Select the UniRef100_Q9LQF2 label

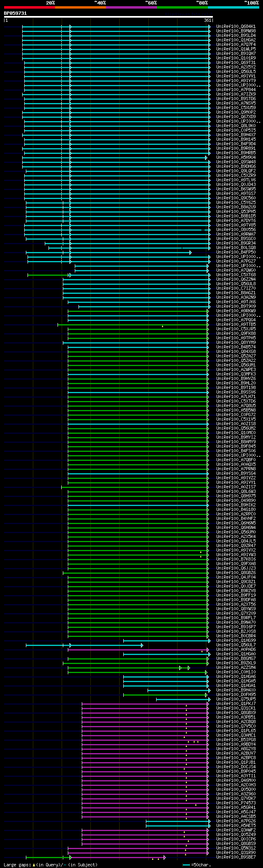[x=236, y=171]
